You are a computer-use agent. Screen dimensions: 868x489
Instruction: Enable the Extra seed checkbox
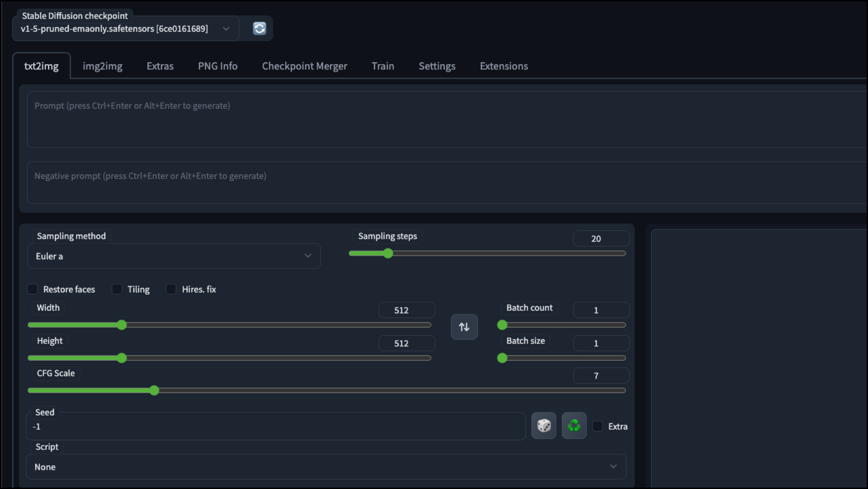pos(598,426)
